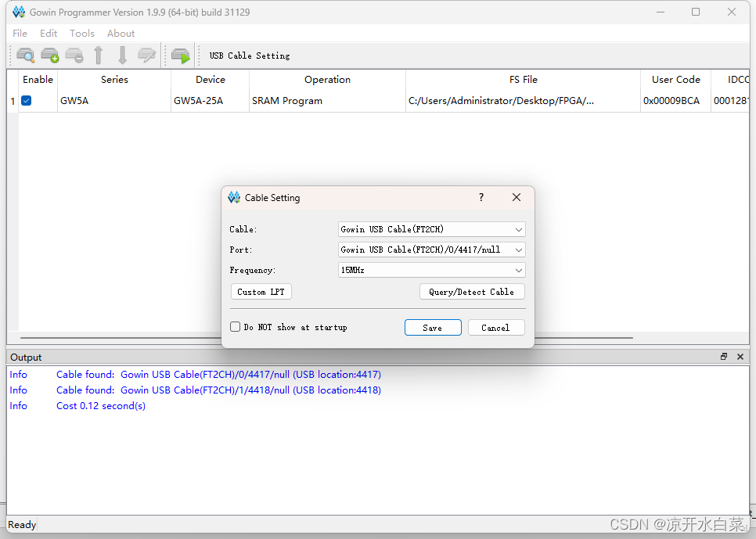Select the SRAM Program operation cell

click(327, 101)
